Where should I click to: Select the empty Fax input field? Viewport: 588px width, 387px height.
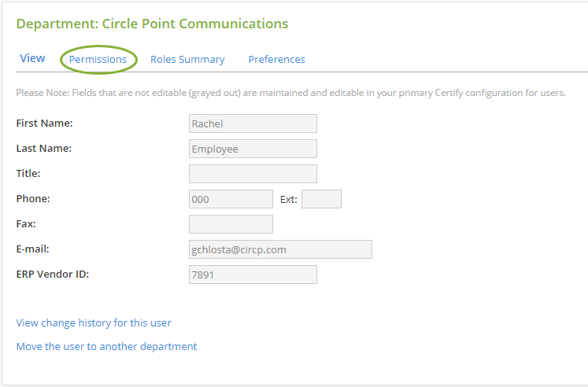click(231, 224)
